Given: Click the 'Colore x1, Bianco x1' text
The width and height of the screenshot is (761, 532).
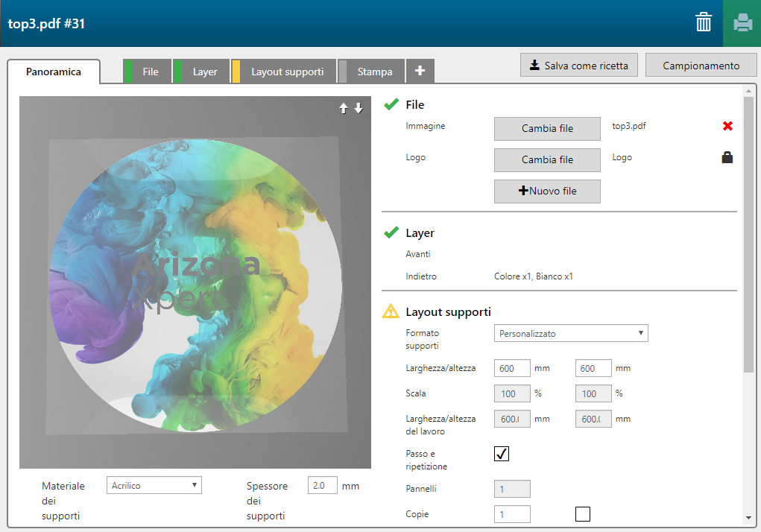Looking at the screenshot, I should [534, 276].
